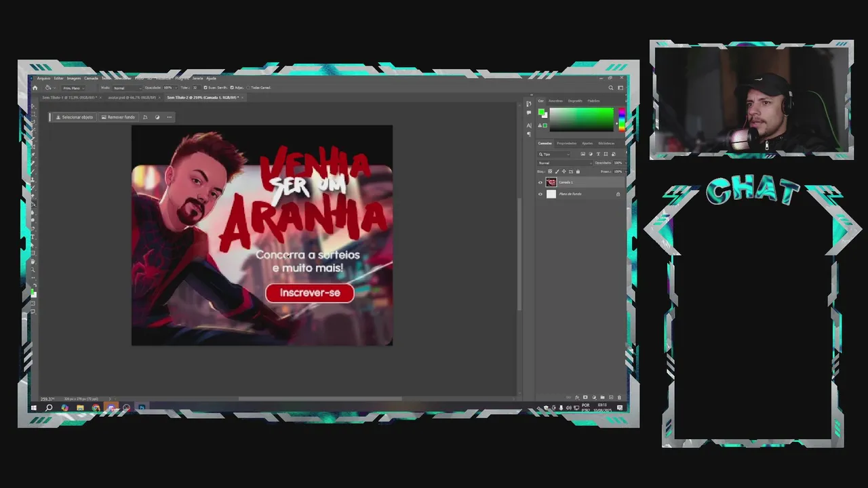The image size is (868, 488).
Task: Open the layer Preen. fill dropdown arrow
Action: coord(626,171)
